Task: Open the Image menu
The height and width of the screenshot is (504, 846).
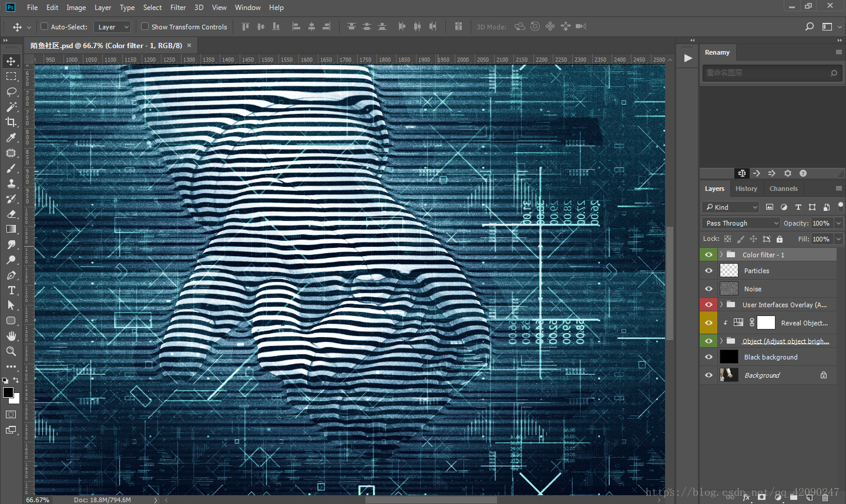Action: click(76, 8)
